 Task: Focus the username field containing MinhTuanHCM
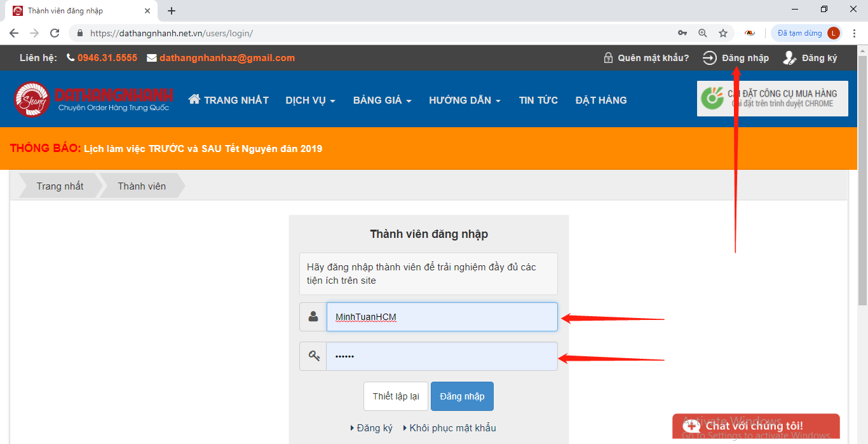coord(442,317)
